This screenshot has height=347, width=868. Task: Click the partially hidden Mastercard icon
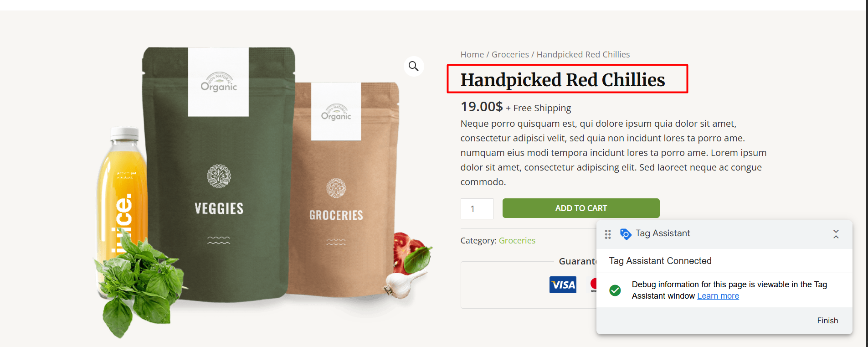(x=593, y=285)
